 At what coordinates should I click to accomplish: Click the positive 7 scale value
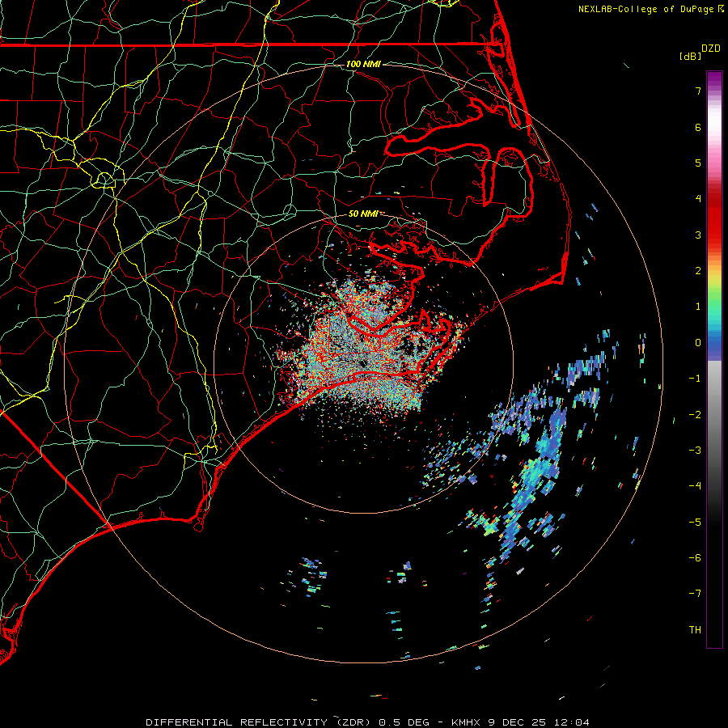click(x=698, y=91)
